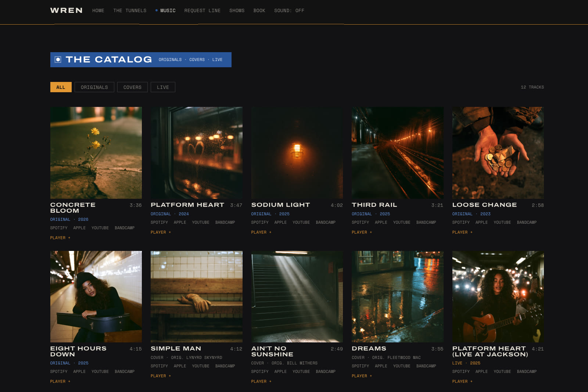This screenshot has height=392, width=588.
Task: Filter catalog by Covers
Action: [x=132, y=87]
